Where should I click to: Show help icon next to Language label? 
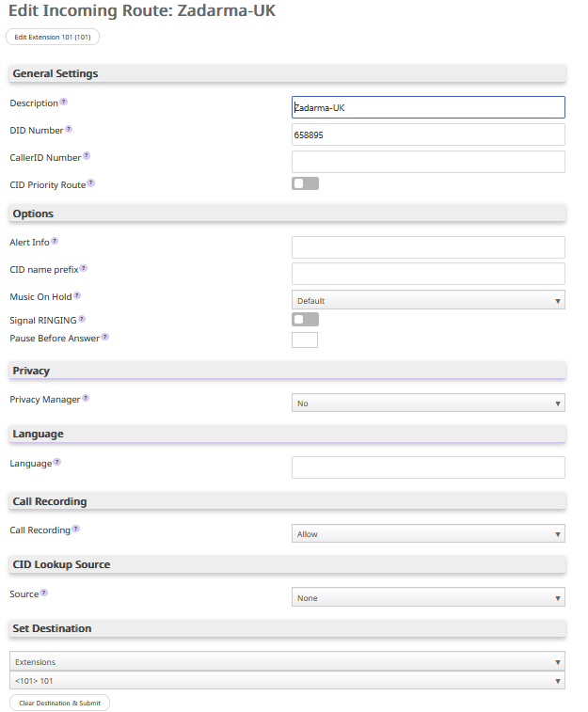click(x=56, y=462)
